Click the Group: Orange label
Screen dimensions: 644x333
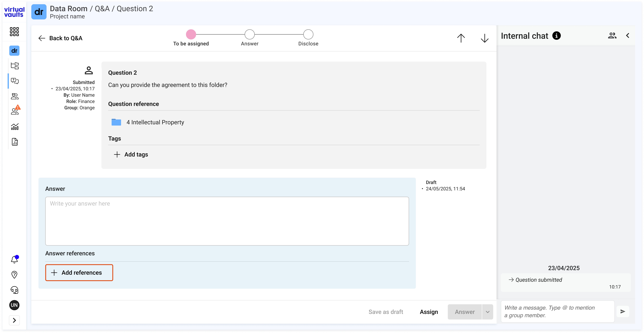[80, 108]
